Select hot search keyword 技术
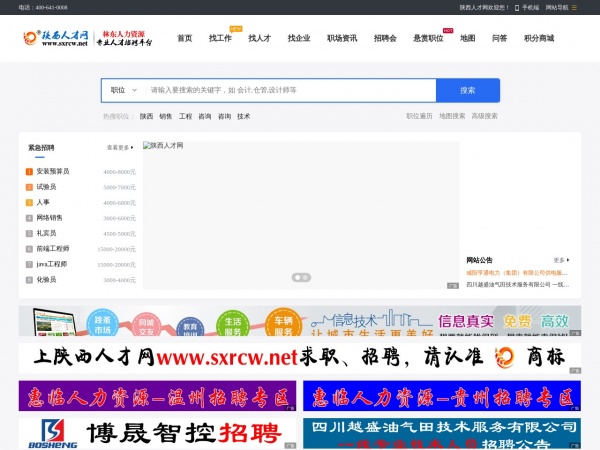Viewport: 600px width, 450px height. 243,116
